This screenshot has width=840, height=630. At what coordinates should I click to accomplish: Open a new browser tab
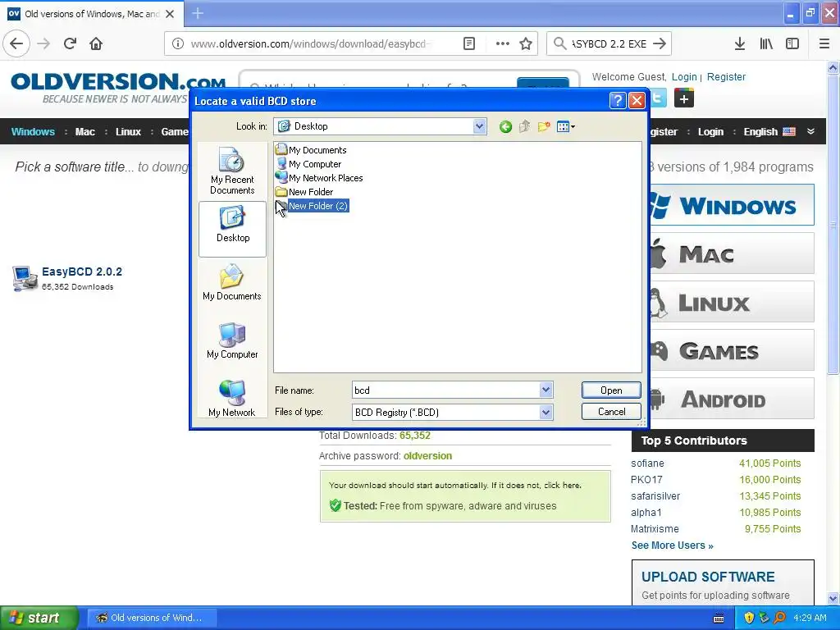(x=198, y=13)
